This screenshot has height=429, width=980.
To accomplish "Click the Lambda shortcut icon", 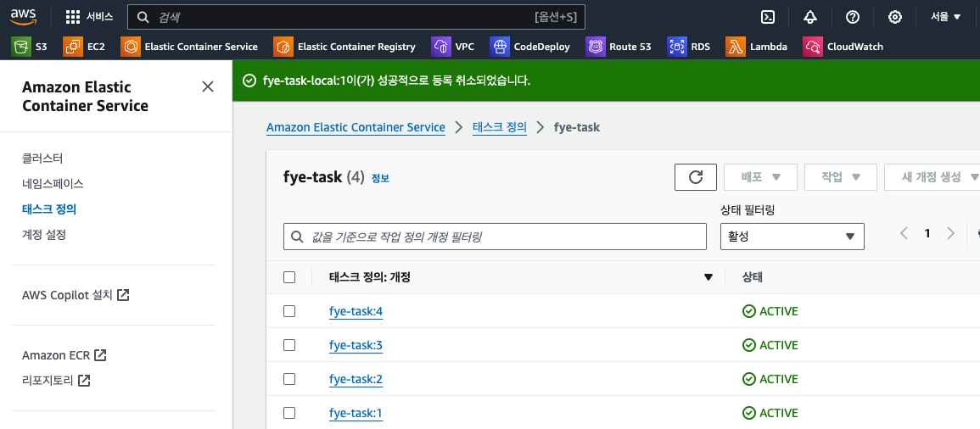I will coord(736,47).
